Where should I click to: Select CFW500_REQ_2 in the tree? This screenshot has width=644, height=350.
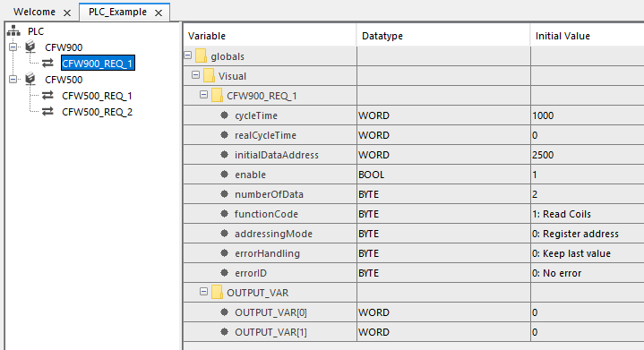(x=97, y=112)
